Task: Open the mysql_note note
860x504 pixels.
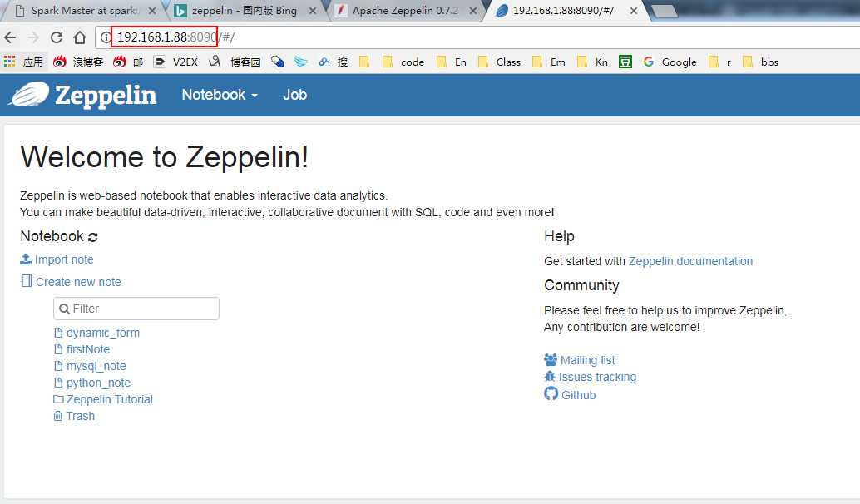Action: pos(90,366)
